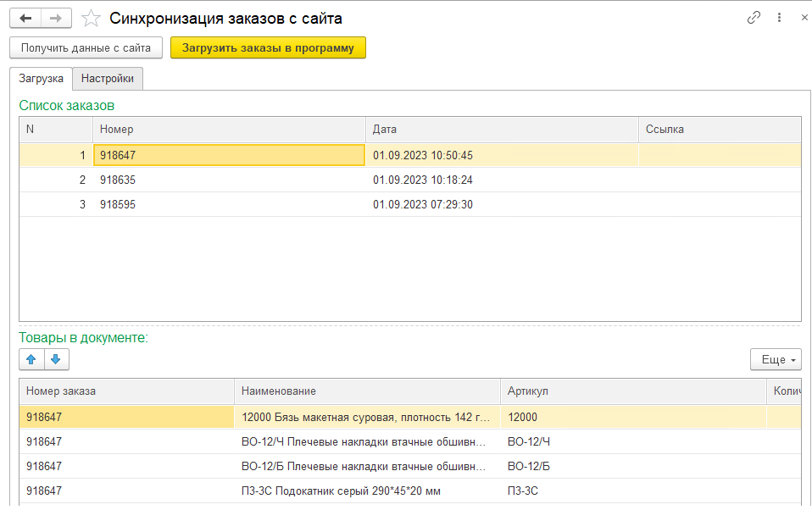Expand the Еще dropdown menu

click(775, 359)
